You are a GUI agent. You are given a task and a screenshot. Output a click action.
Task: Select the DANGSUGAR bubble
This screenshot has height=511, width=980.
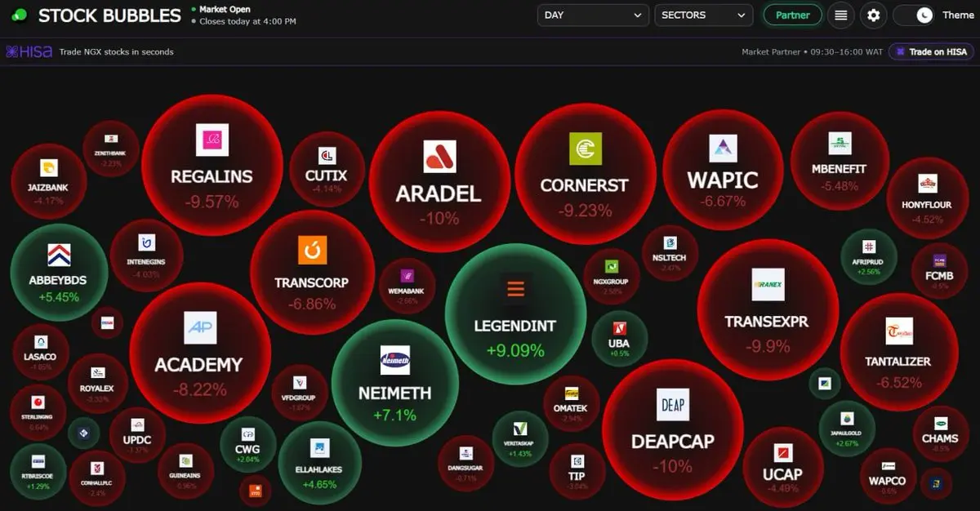[467, 464]
